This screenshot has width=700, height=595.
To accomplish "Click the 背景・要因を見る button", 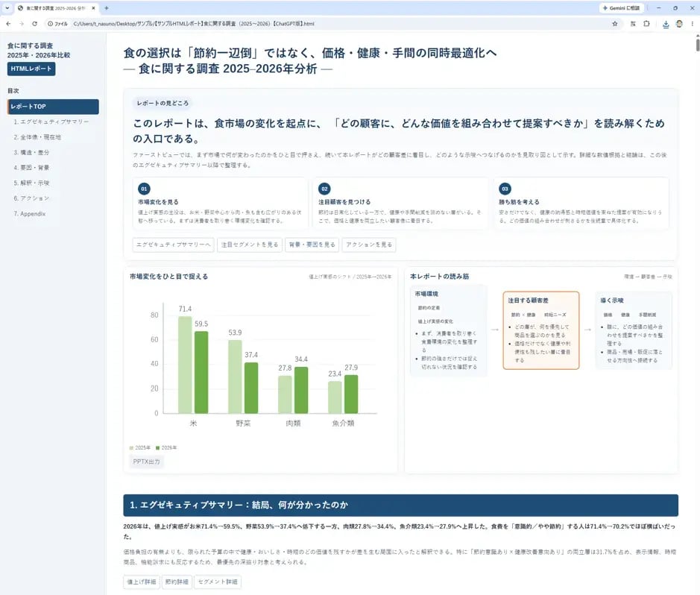I will click(x=312, y=245).
